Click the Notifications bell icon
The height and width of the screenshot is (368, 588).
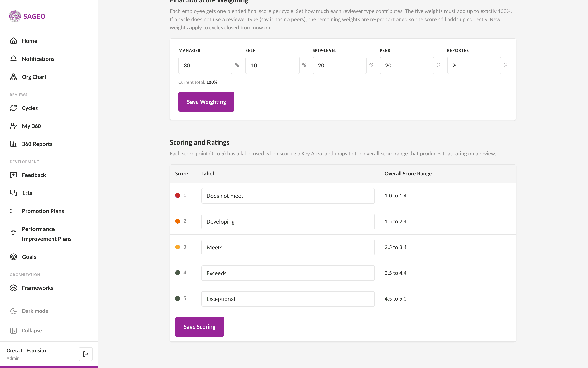point(13,59)
